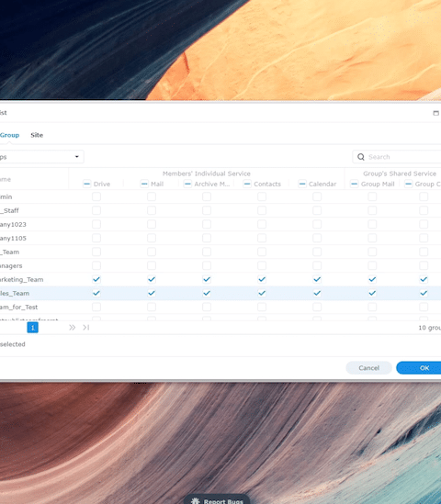Toggle the Mail column header checkbox
Viewport: 441px width, 504px height.
[144, 184]
